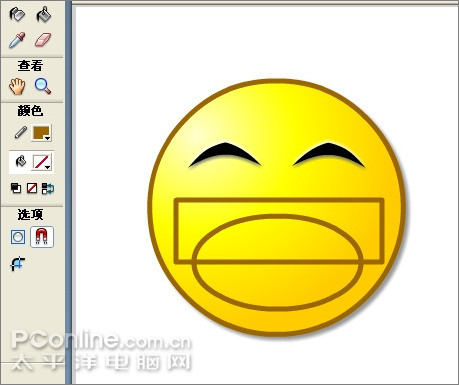Click the 选项 section label
This screenshot has height=385, width=459.
30,214
